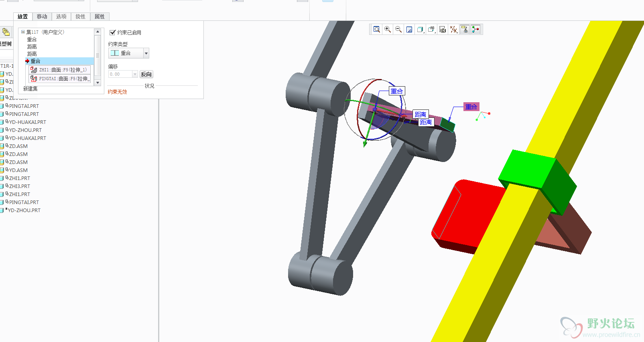Click the Repaint screen icon
Image resolution: width=644 pixels, height=342 pixels.
pyautogui.click(x=409, y=29)
